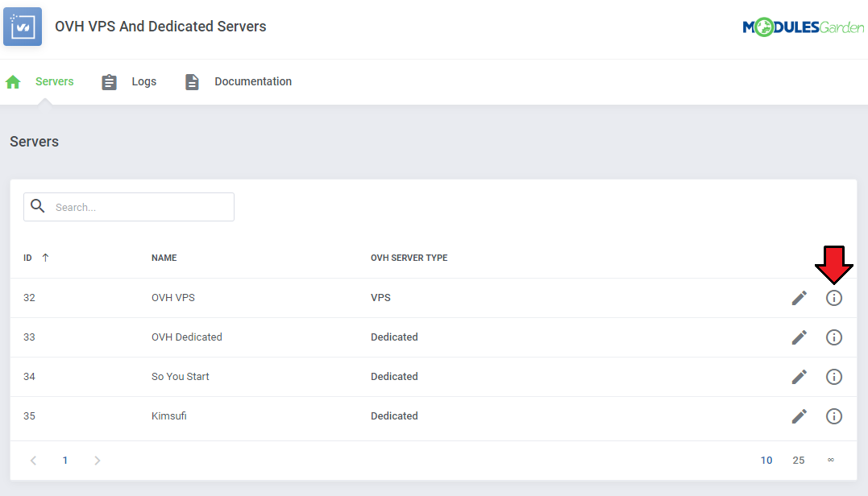The image size is (868, 496).
Task: Click ID cell '35'
Action: point(29,415)
